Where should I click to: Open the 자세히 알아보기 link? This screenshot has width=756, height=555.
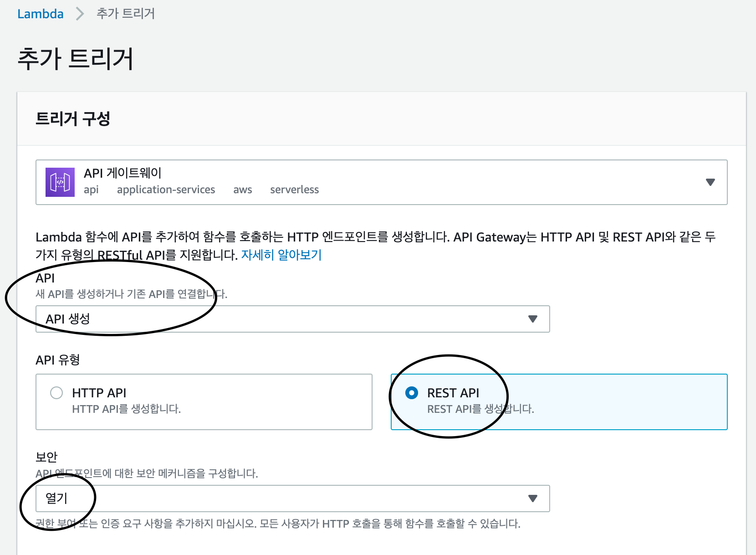281,255
